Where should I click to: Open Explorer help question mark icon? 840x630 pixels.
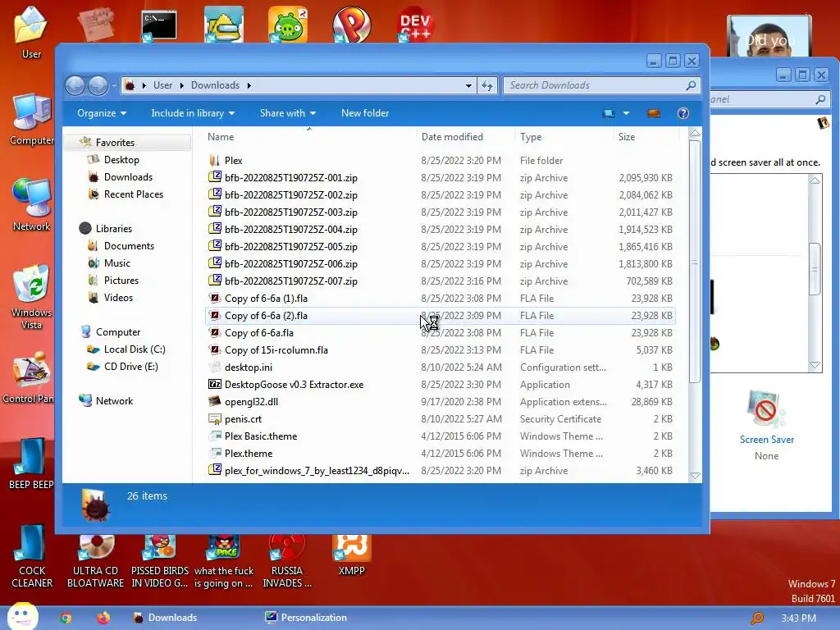pyautogui.click(x=683, y=113)
